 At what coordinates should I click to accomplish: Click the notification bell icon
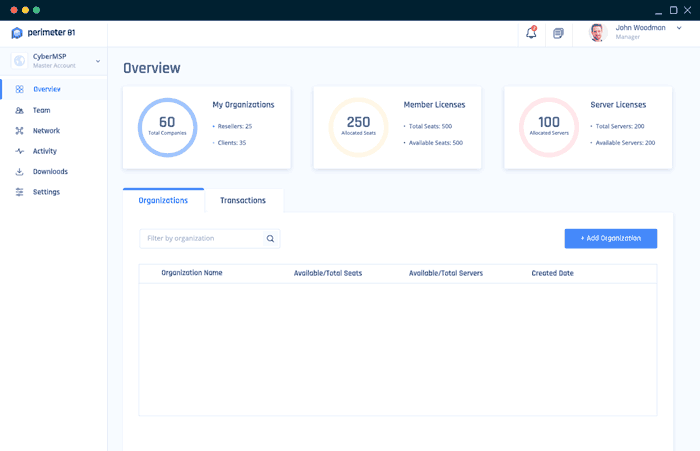click(531, 33)
